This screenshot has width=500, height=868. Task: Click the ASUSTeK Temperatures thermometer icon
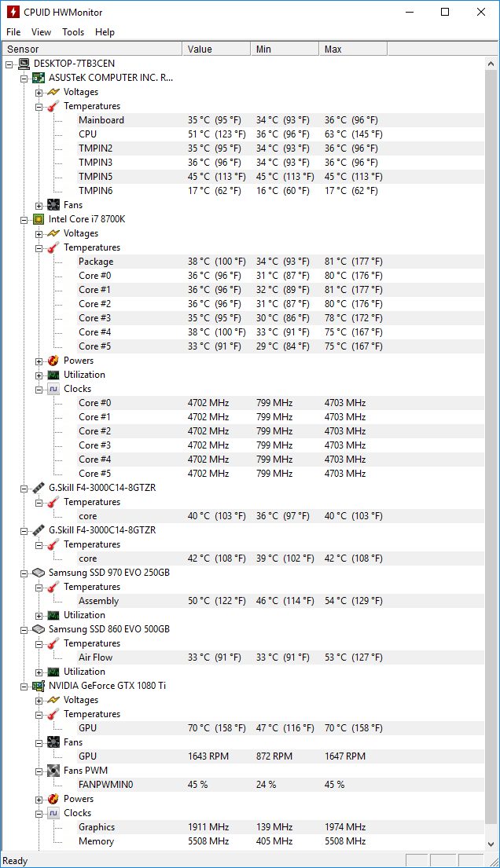tap(53, 106)
